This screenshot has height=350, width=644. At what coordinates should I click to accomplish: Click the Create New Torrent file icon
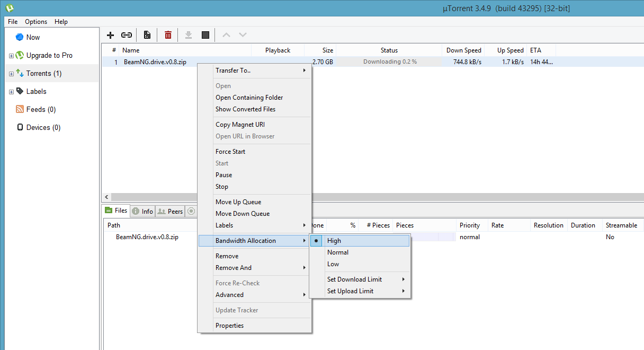click(x=147, y=35)
